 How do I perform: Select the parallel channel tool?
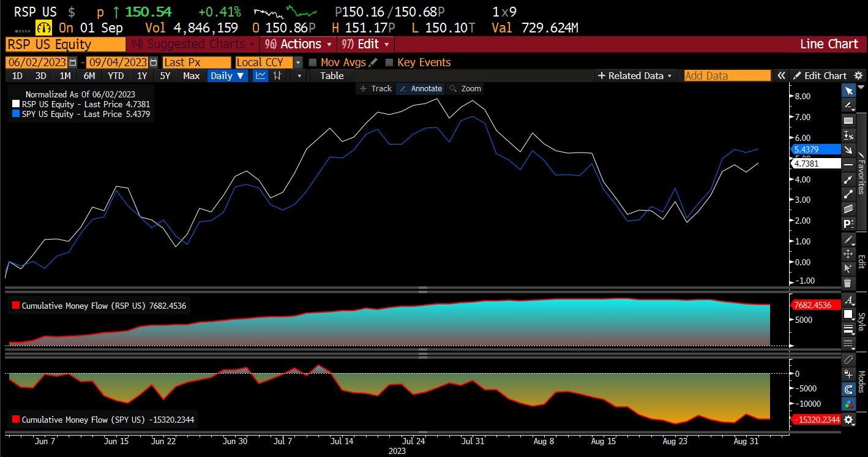848,209
